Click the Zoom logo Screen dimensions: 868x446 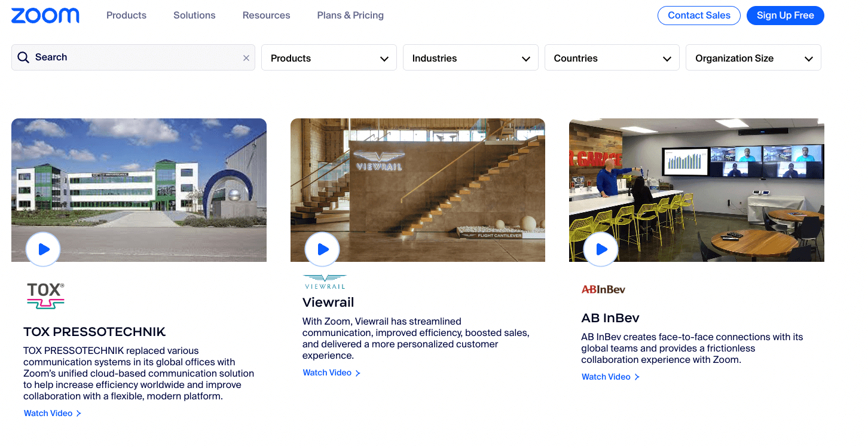(45, 16)
